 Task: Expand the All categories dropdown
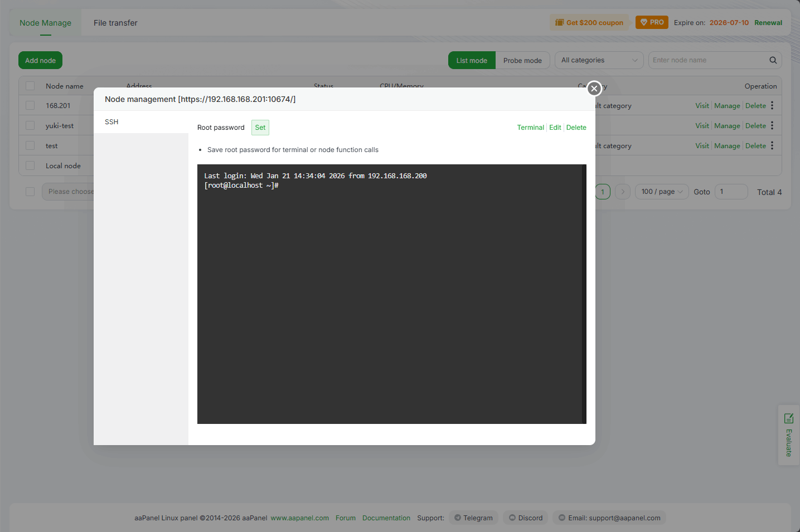pos(599,60)
